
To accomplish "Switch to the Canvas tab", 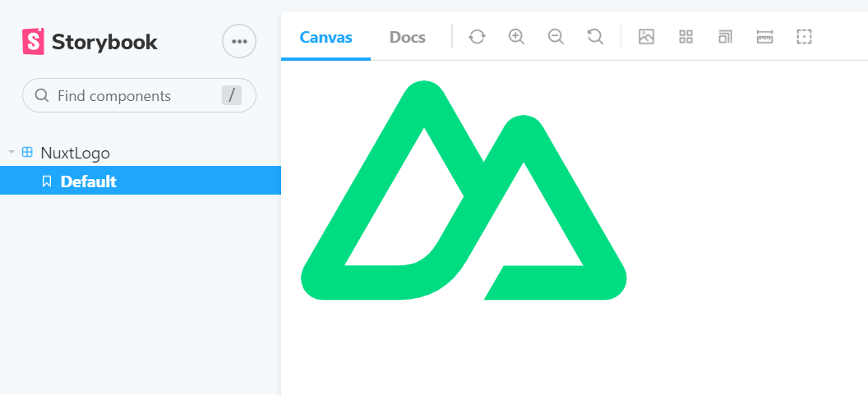I will (326, 37).
